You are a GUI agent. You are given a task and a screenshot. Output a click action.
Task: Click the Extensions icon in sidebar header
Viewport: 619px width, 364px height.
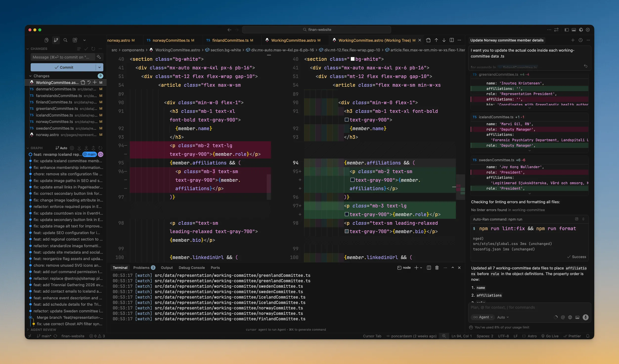click(75, 40)
